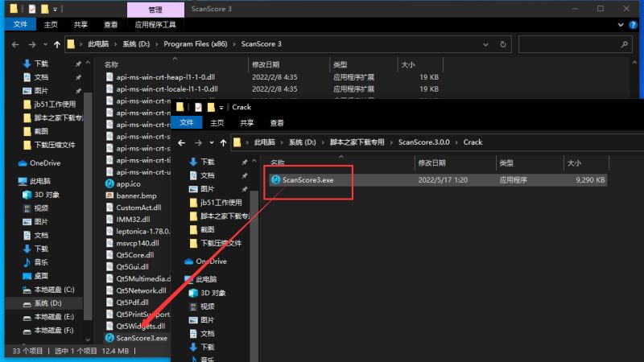The width and height of the screenshot is (644, 362).
Task: Click 脚本之家下载专用 in Crack address path
Action: [357, 142]
